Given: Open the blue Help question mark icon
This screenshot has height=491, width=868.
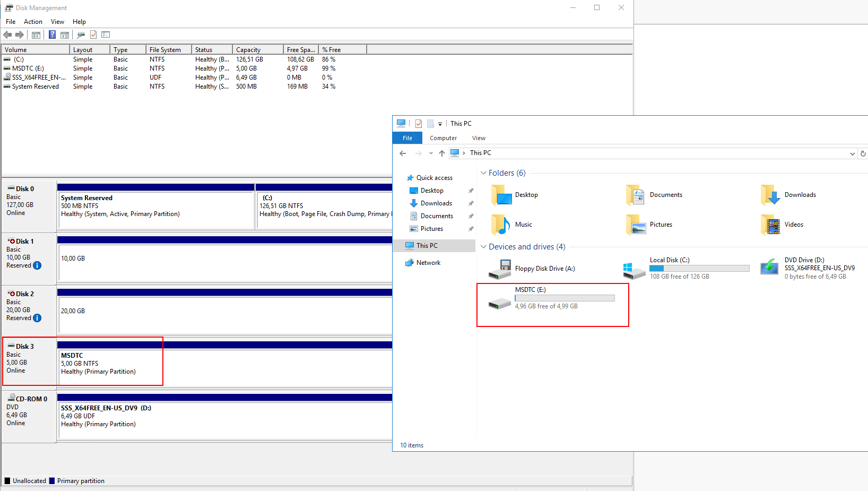Looking at the screenshot, I should click(52, 35).
